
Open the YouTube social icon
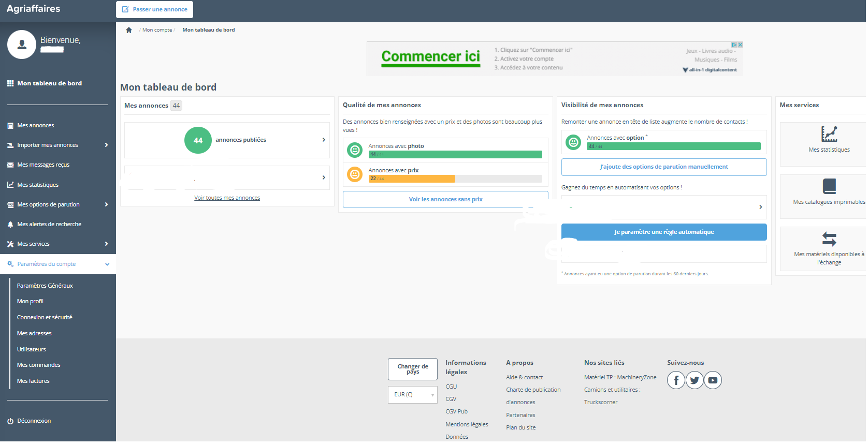click(713, 380)
